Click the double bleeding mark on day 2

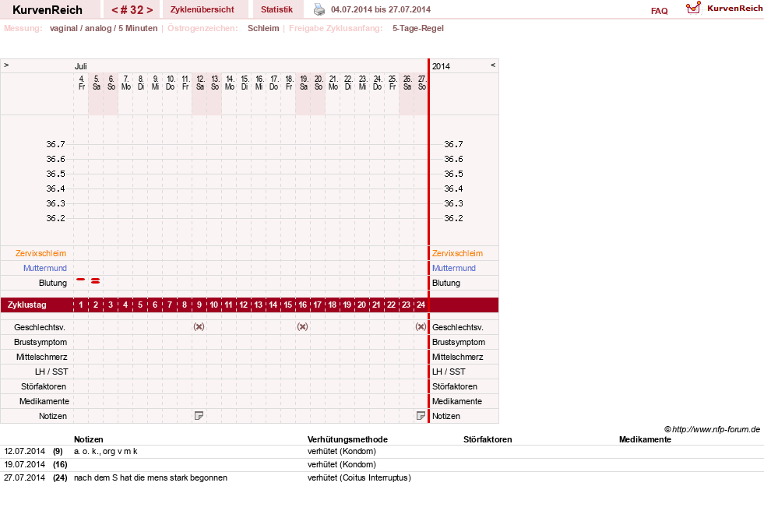[96, 280]
